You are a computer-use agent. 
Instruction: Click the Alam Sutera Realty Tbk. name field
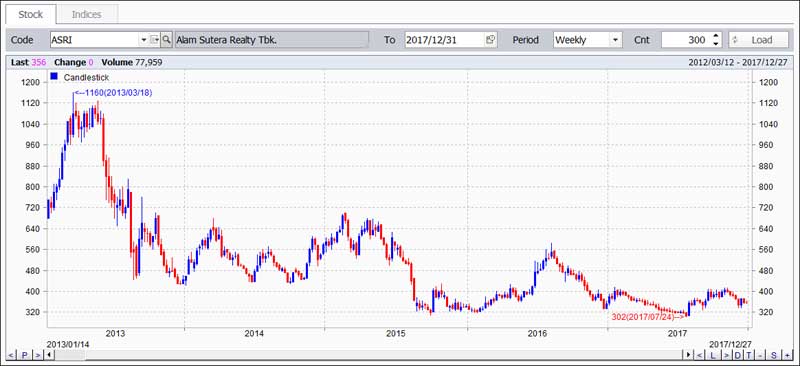pyautogui.click(x=271, y=40)
